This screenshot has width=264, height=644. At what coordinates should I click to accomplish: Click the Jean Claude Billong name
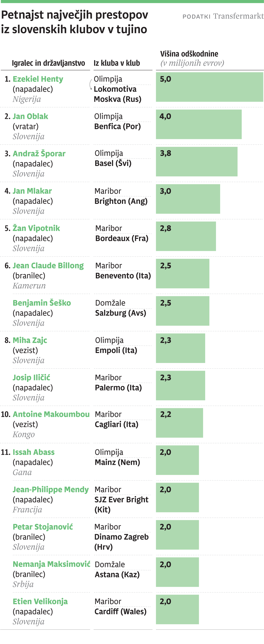click(x=48, y=265)
